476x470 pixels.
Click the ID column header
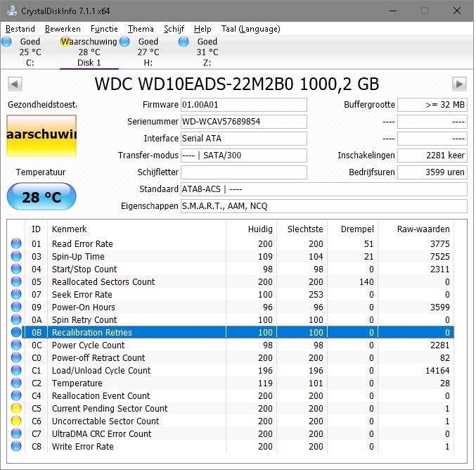(36, 229)
